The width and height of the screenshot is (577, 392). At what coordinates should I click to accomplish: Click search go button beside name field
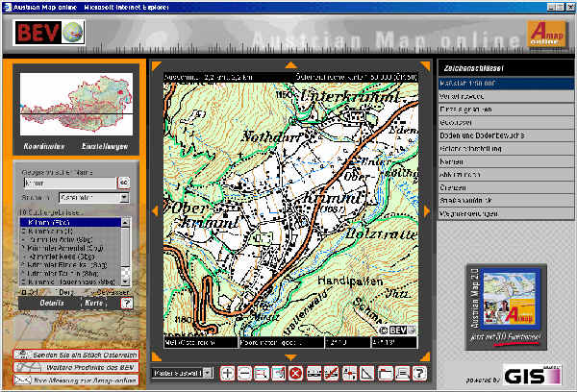(x=124, y=183)
